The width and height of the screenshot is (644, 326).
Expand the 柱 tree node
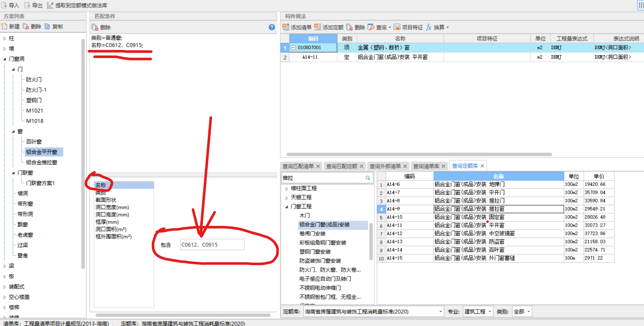(x=5, y=38)
